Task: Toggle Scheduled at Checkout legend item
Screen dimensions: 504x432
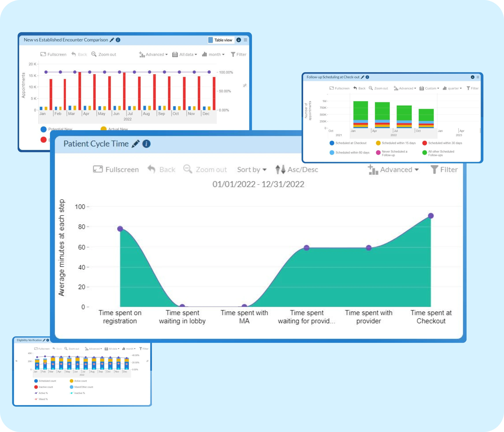Action: pos(348,143)
